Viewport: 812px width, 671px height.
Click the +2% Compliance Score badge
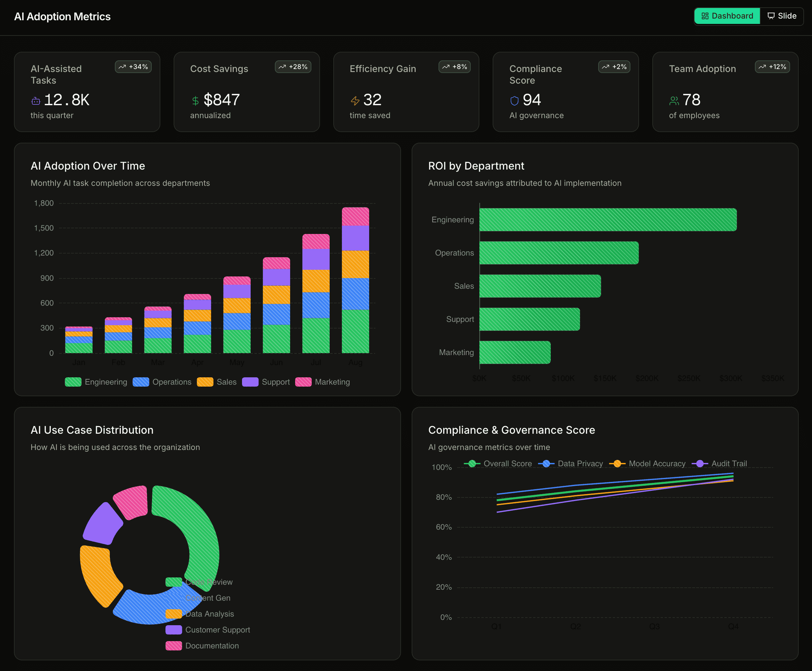pos(614,67)
